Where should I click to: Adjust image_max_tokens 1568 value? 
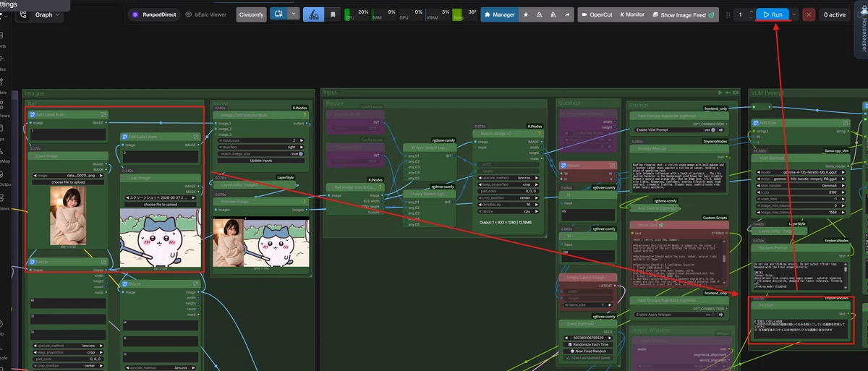pyautogui.click(x=799, y=211)
